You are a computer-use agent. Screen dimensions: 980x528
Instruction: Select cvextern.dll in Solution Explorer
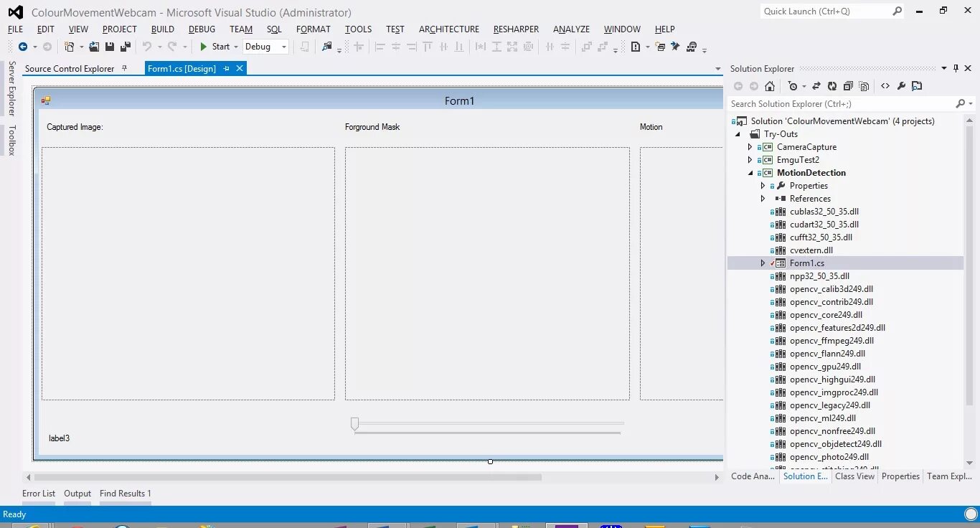click(811, 250)
